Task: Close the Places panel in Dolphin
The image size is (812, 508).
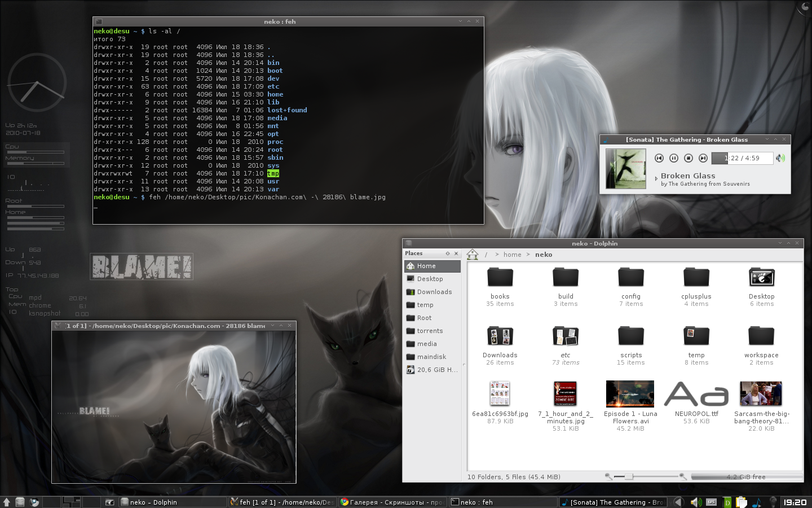Action: coord(456,253)
